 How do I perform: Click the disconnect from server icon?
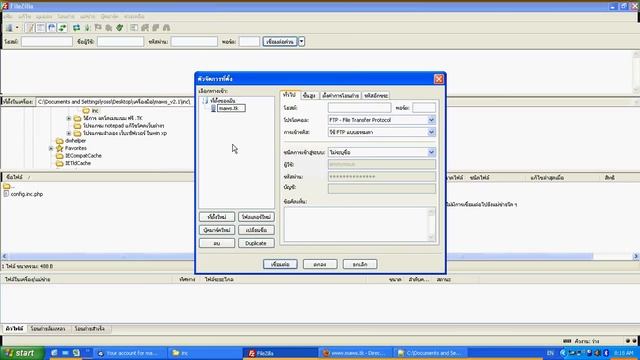pyautogui.click(x=109, y=28)
